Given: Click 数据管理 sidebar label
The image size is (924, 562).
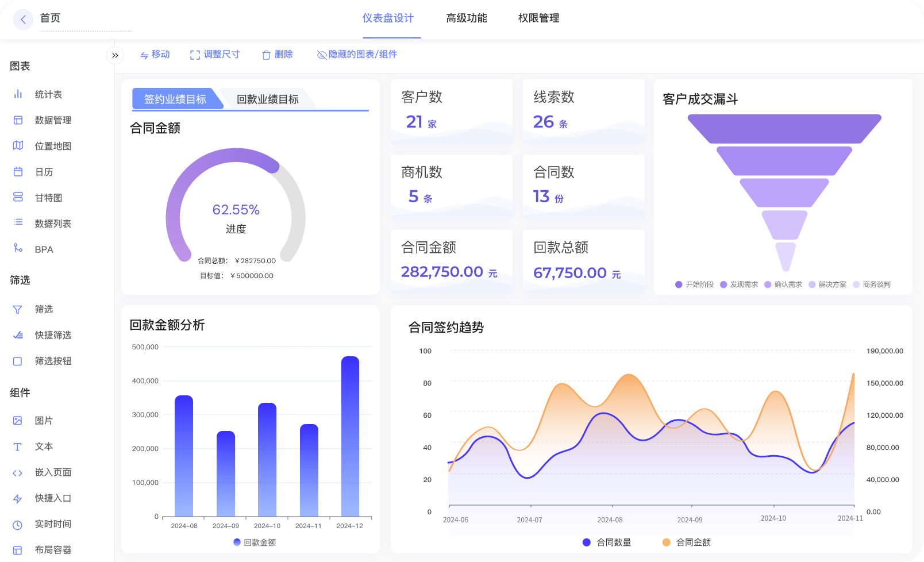Looking at the screenshot, I should click(x=53, y=120).
